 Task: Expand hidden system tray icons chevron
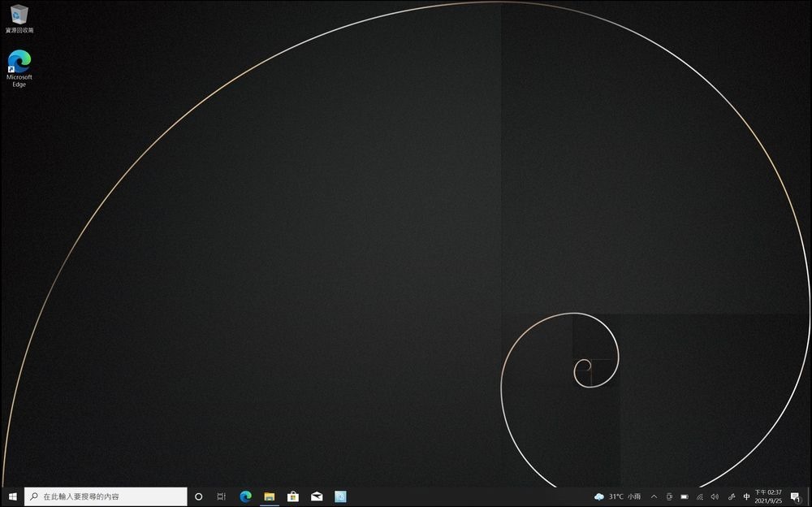coord(654,496)
